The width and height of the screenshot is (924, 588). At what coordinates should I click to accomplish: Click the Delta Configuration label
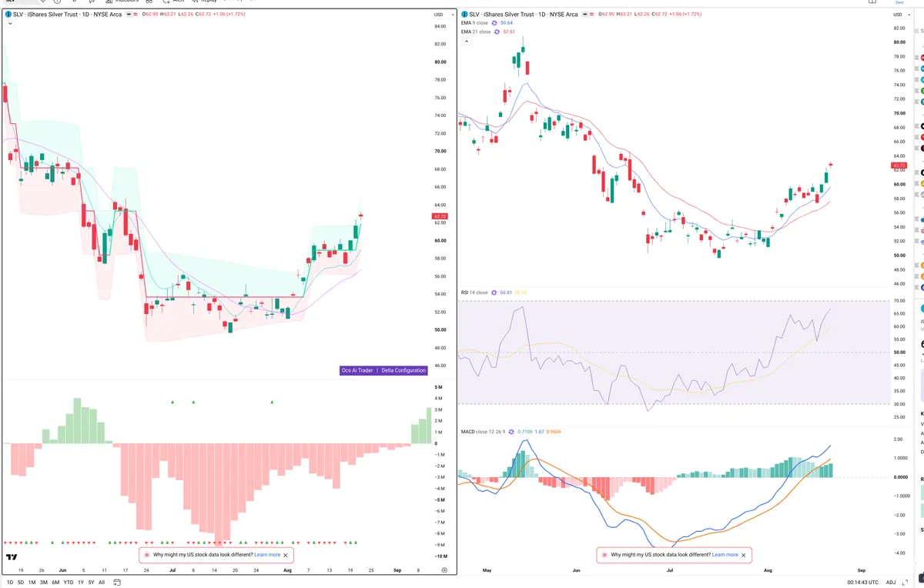click(403, 370)
